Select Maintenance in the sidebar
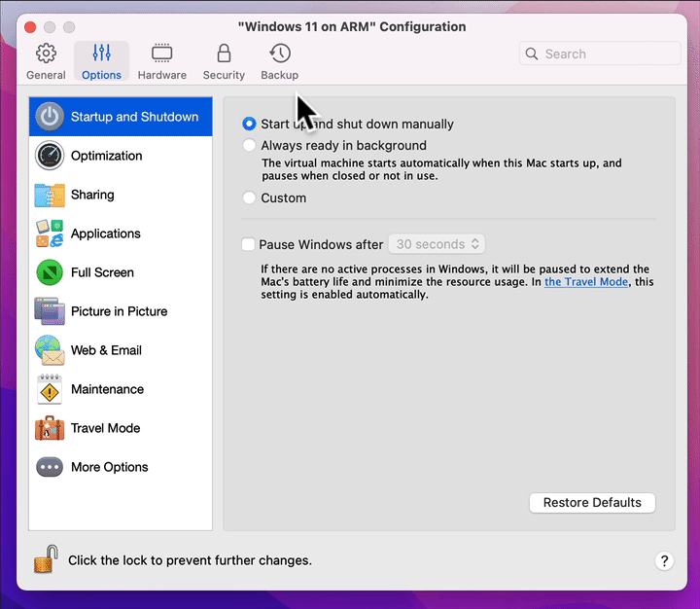 (x=121, y=389)
